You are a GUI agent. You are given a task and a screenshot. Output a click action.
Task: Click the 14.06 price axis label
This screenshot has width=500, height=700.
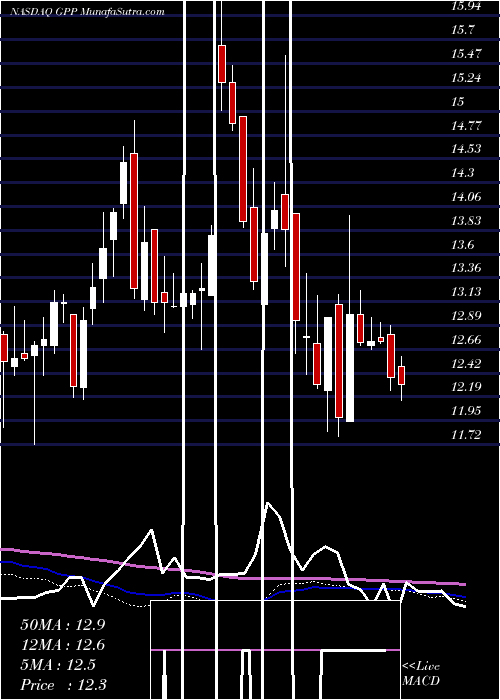click(x=467, y=196)
